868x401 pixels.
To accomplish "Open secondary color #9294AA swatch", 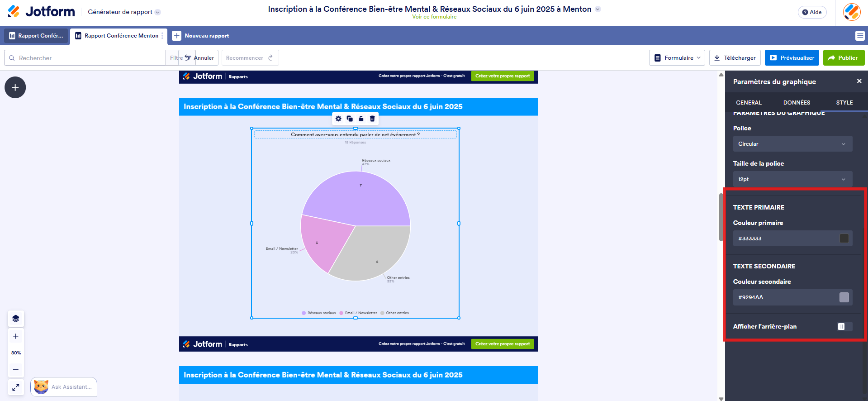I will point(844,297).
